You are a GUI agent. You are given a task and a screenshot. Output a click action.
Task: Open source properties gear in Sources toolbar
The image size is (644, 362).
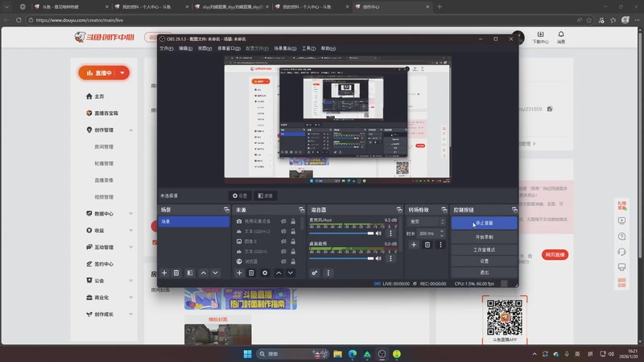pyautogui.click(x=265, y=273)
